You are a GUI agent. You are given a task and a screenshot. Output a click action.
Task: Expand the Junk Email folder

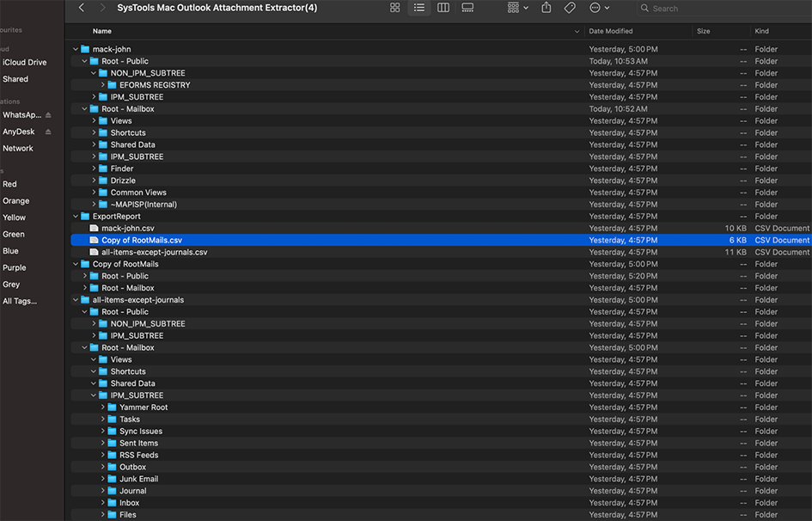click(102, 479)
